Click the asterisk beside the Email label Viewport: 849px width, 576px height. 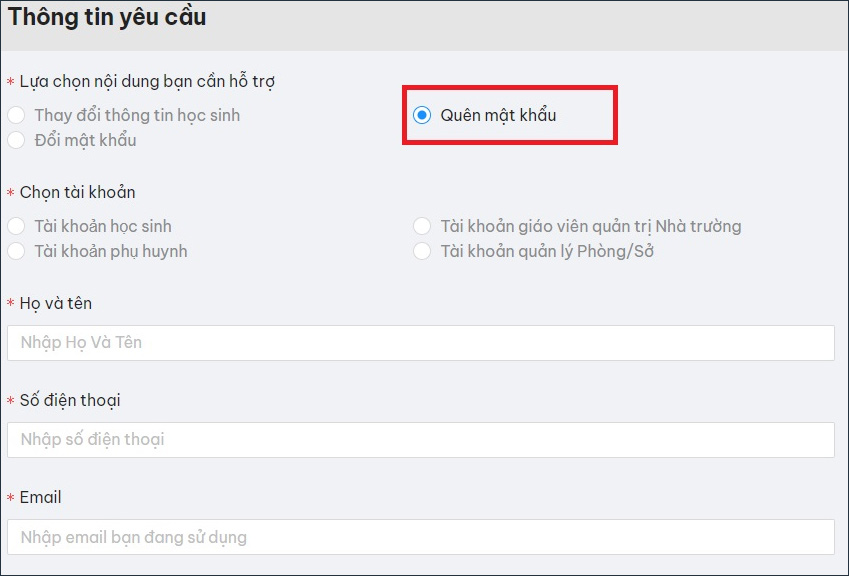tap(13, 497)
